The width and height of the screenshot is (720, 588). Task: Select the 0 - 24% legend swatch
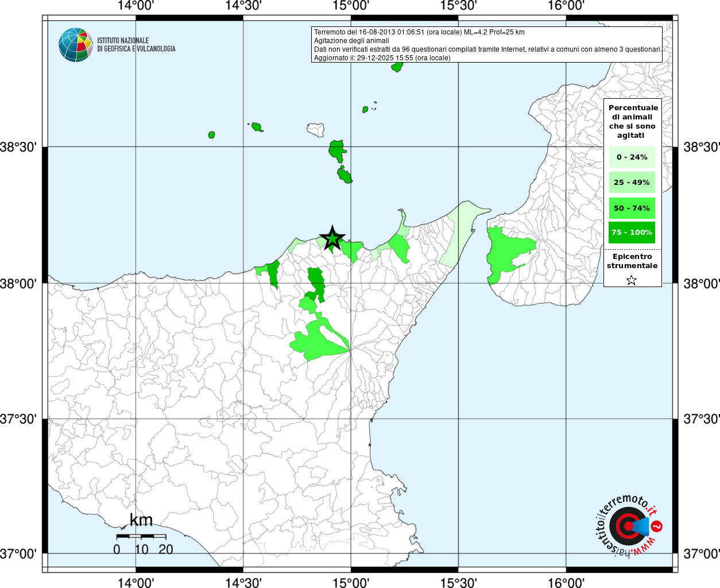pos(632,157)
